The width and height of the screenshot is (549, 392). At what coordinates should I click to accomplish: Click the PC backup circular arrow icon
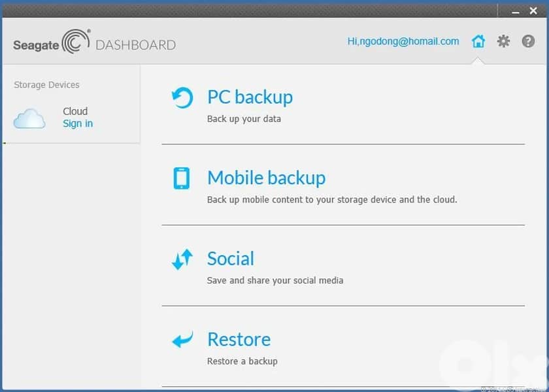182,97
